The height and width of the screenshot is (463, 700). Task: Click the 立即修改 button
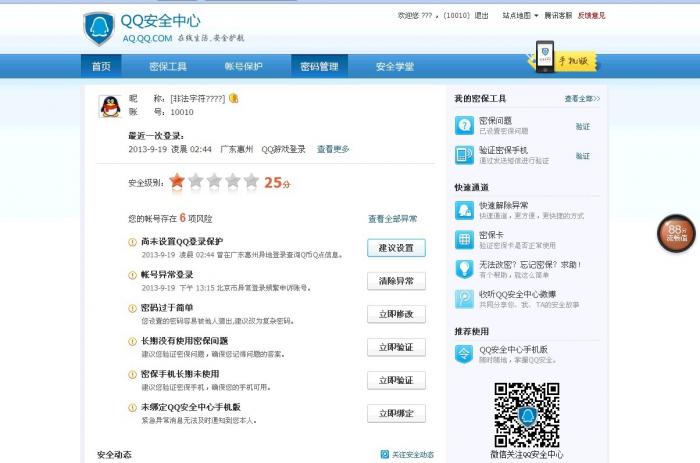tap(396, 314)
